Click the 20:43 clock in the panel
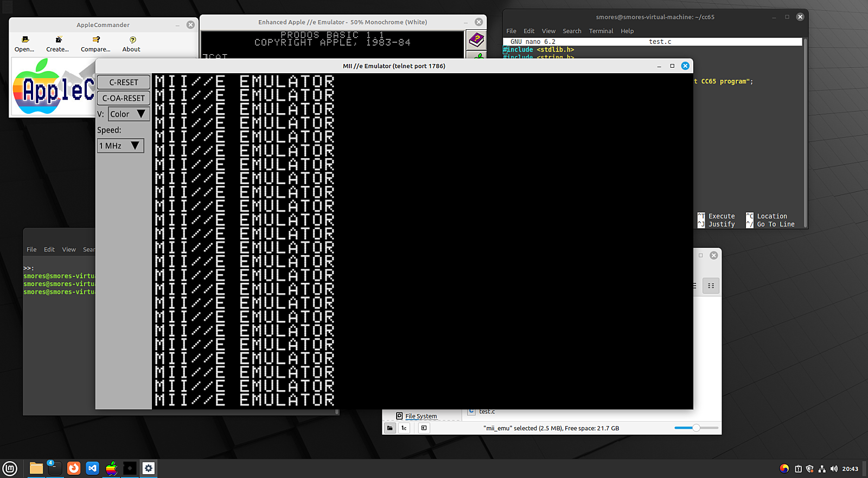Viewport: 868px width, 478px height. click(x=850, y=469)
